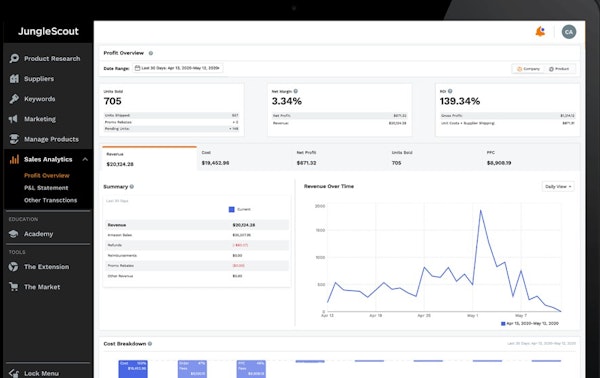Open Marketing menu item

[40, 119]
